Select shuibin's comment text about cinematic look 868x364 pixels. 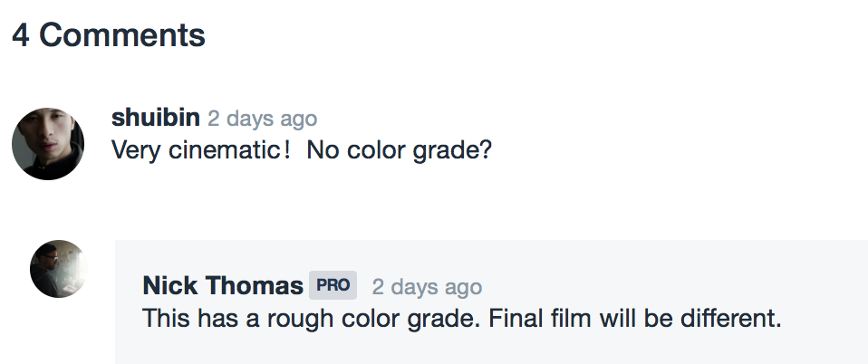[x=302, y=150]
